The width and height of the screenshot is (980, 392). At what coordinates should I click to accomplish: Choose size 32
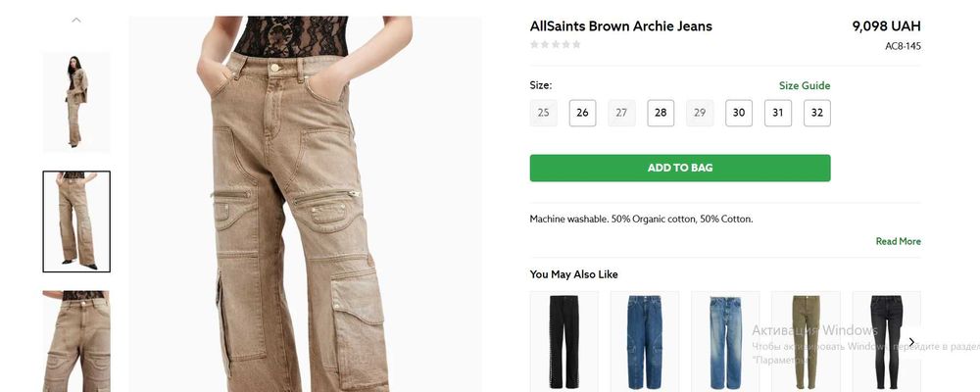[817, 113]
